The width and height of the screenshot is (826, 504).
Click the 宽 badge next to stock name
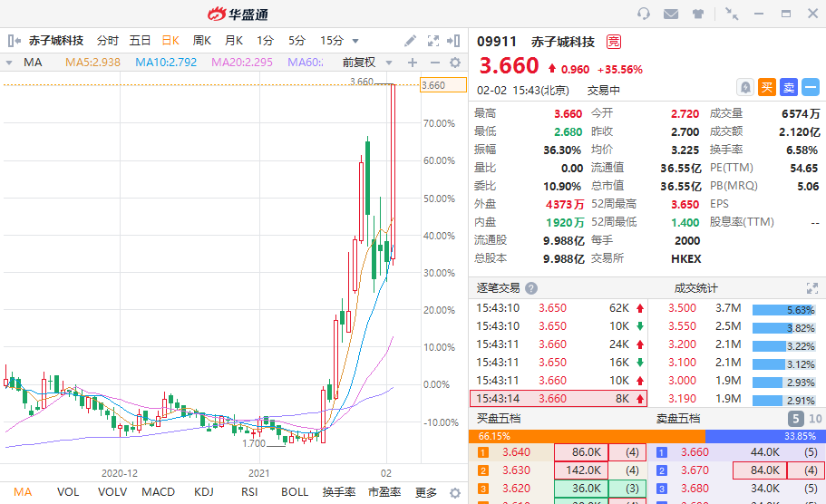[x=614, y=42]
